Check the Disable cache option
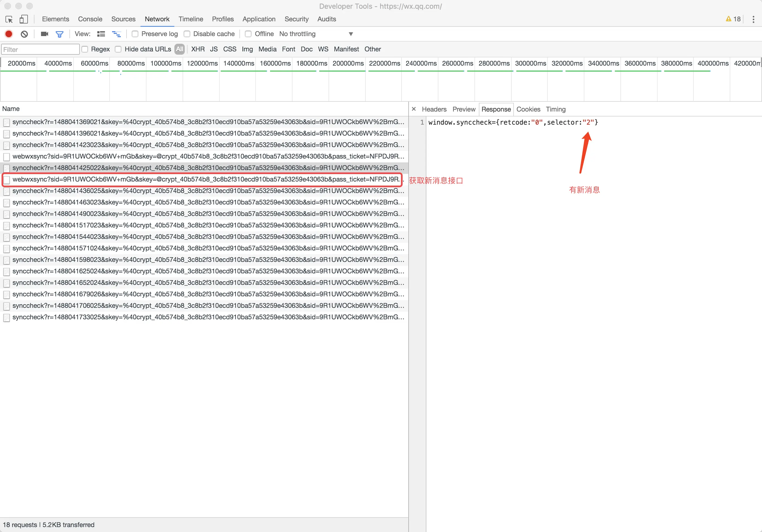The image size is (762, 532). pos(187,34)
